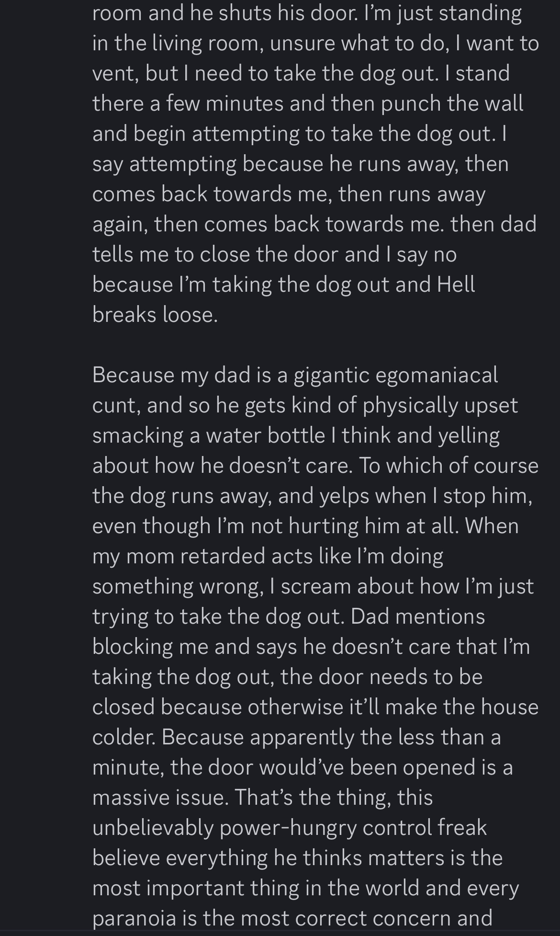Select the words 'punch the wall'
The height and width of the screenshot is (936, 560).
452,104
